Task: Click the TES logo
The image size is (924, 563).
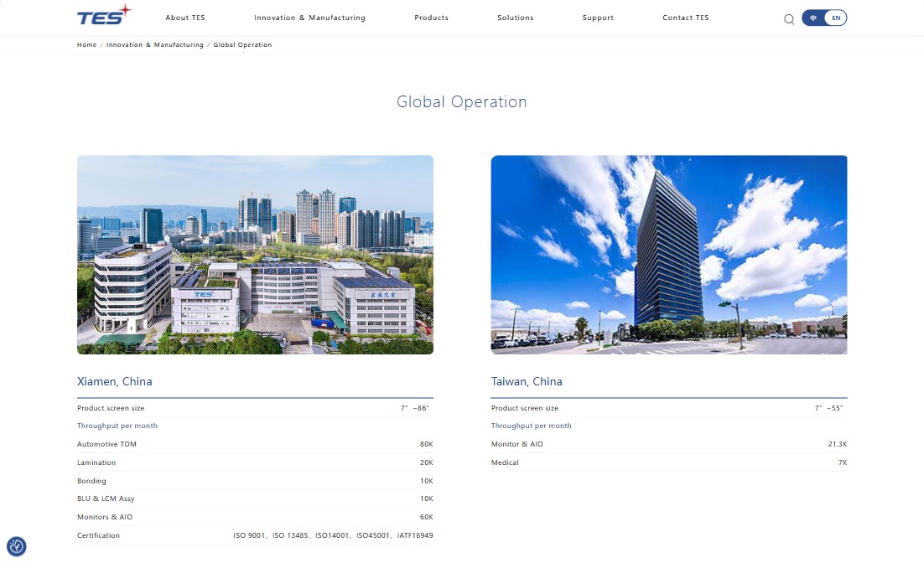Action: click(103, 16)
